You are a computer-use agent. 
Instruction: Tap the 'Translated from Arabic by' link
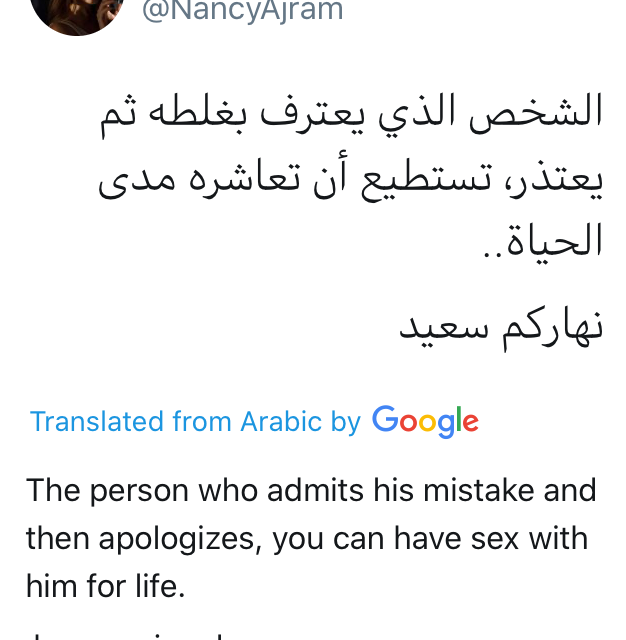coord(195,421)
